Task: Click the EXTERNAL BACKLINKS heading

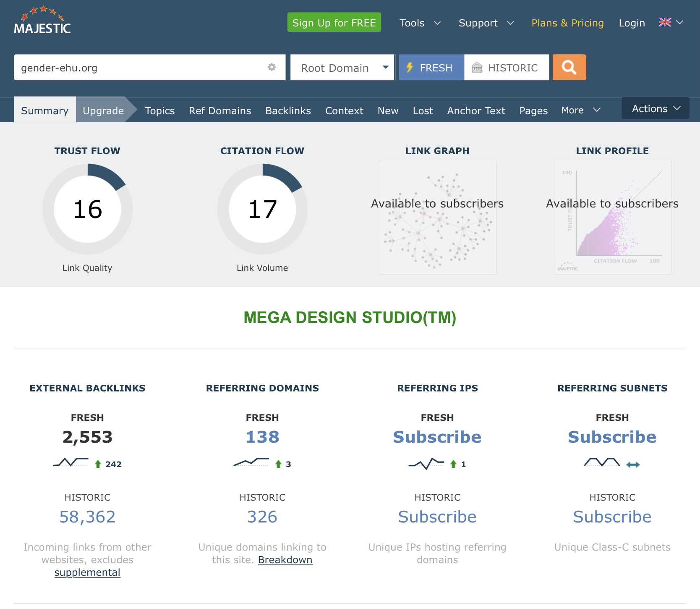Action: (x=87, y=388)
